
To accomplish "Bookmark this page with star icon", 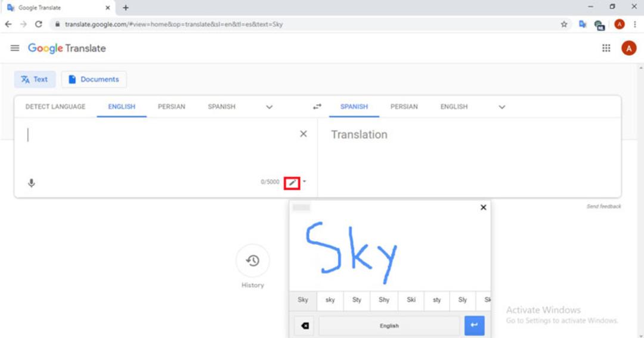I will [x=564, y=24].
